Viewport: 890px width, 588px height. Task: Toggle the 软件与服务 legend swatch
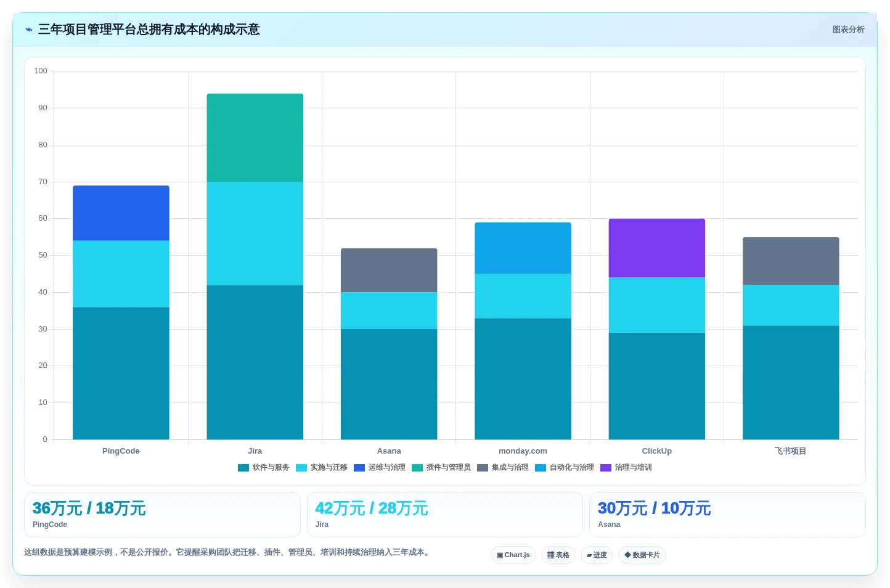243,468
